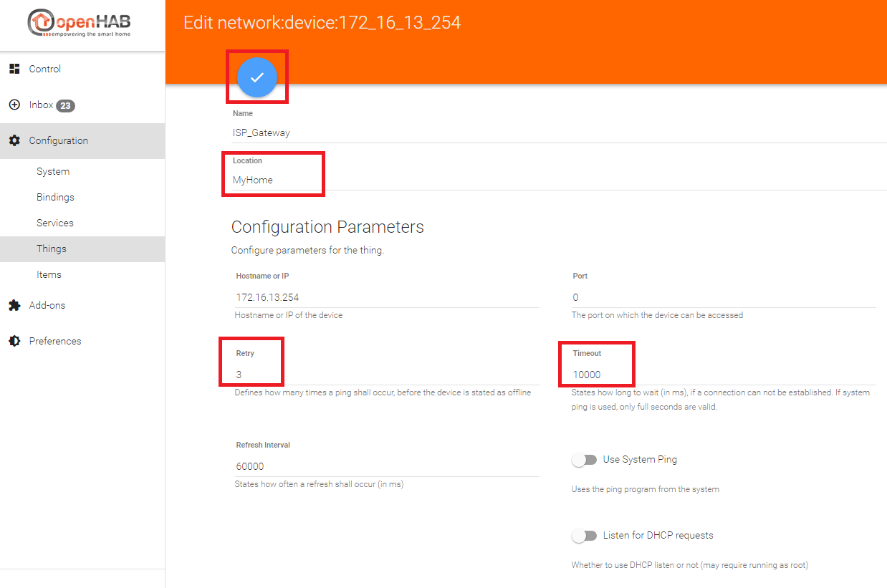Screen dimensions: 887x588
Task: Click the Hostname or IP input field
Action: [x=387, y=297]
